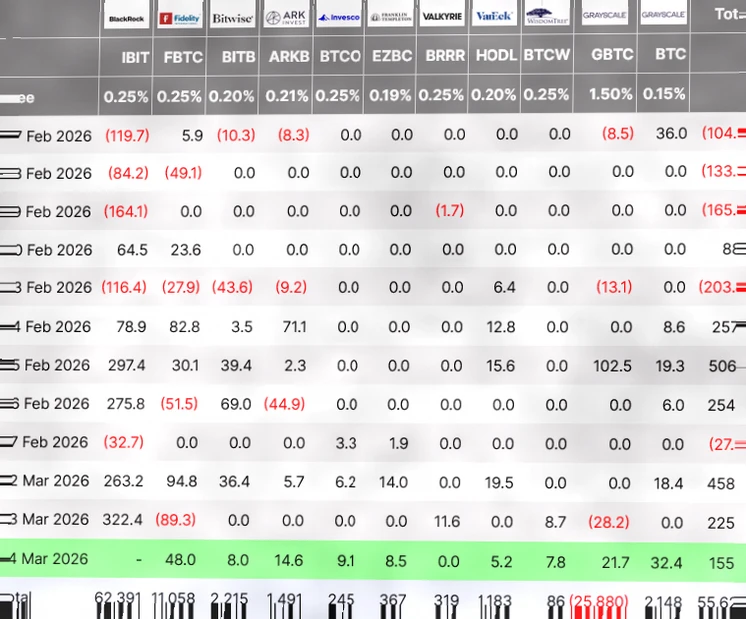Viewport: 746px width, 619px height.
Task: Click the red (164.1) IBIT value
Action: click(x=126, y=211)
